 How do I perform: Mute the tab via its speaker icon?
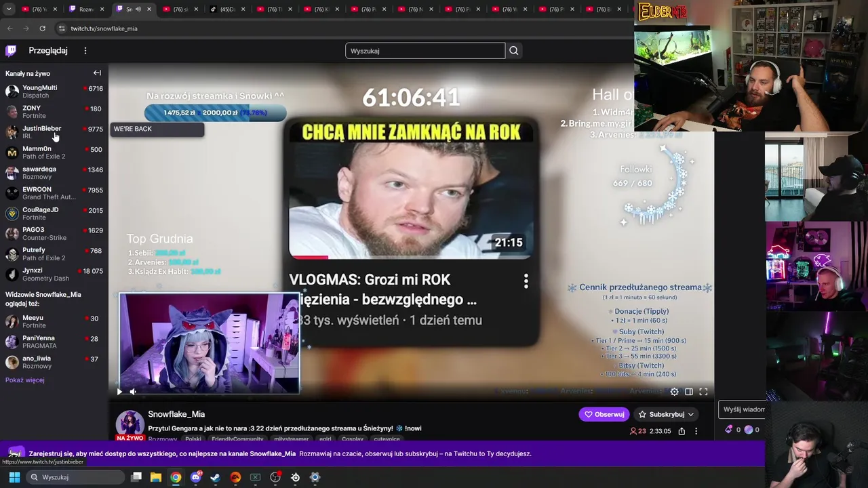[x=138, y=9]
